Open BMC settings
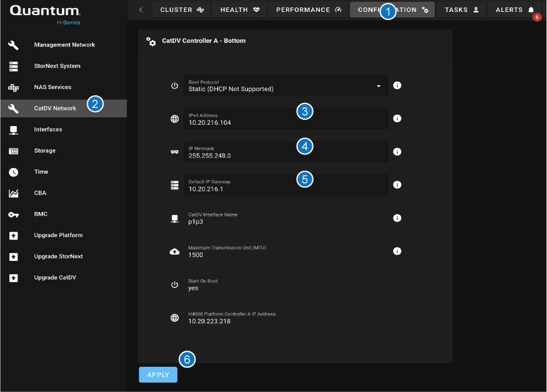 pos(63,214)
